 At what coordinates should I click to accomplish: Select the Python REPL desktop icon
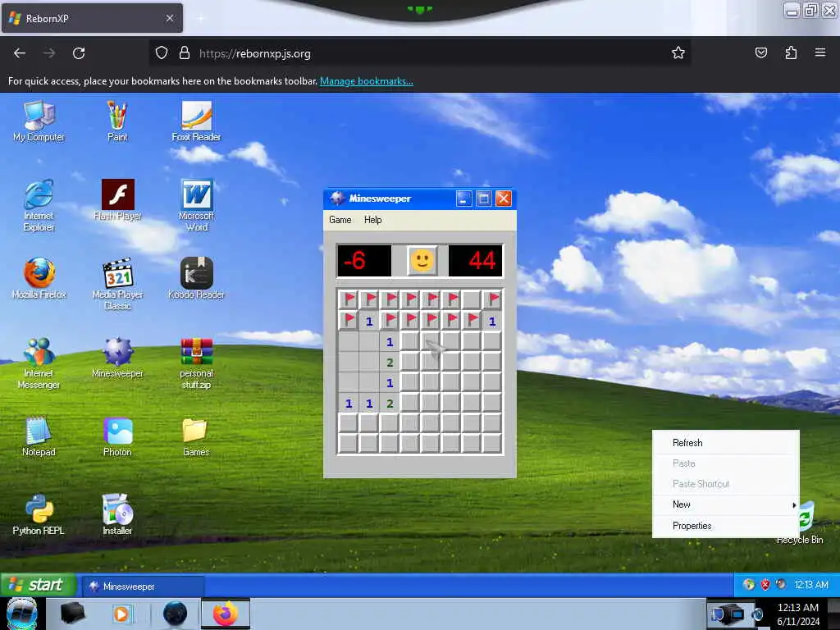tap(39, 515)
